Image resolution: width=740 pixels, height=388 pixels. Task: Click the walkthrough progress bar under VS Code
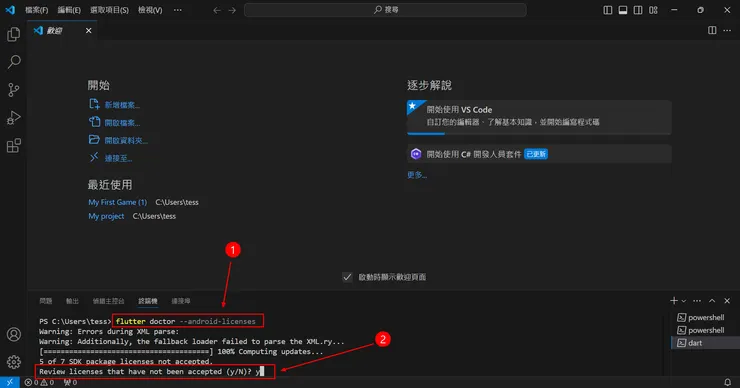539,134
